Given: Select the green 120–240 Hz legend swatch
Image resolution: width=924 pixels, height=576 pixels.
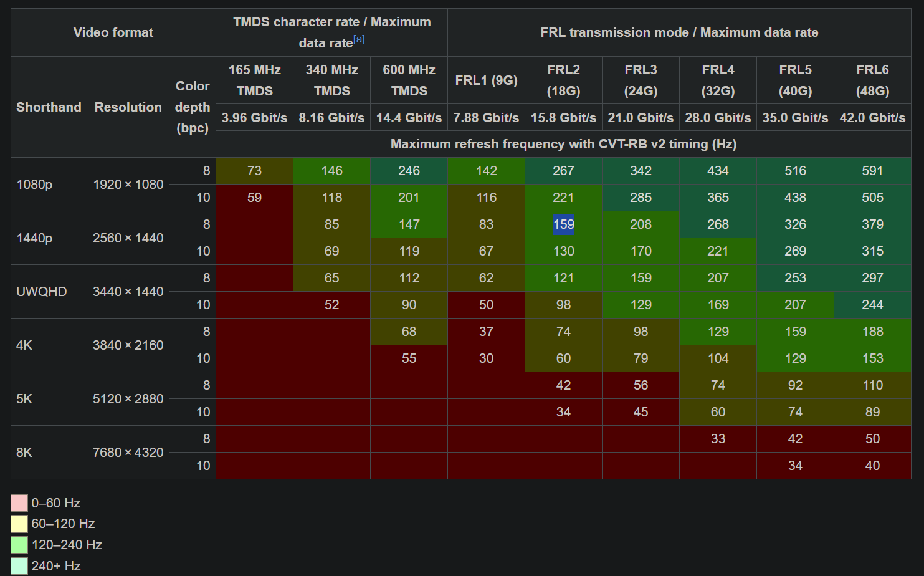Looking at the screenshot, I should pos(19,545).
